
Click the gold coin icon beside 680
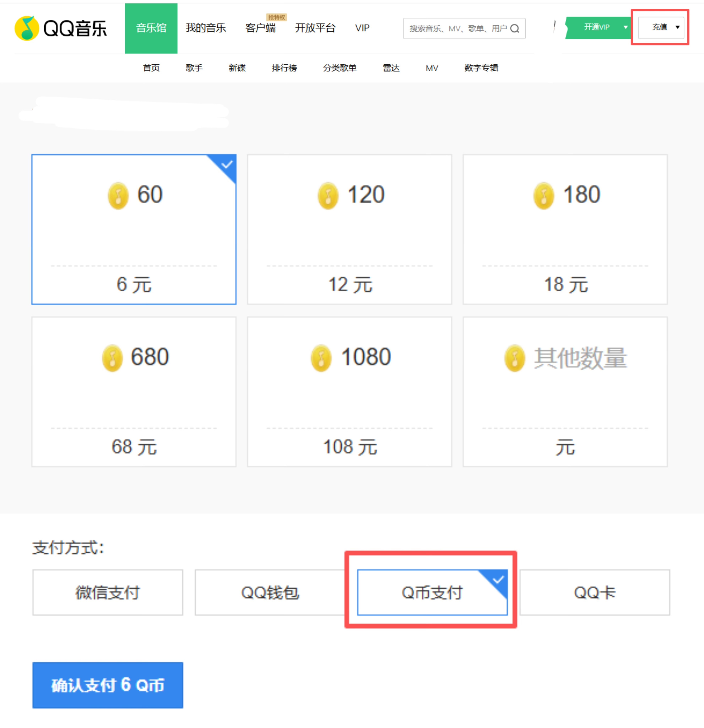point(112,358)
